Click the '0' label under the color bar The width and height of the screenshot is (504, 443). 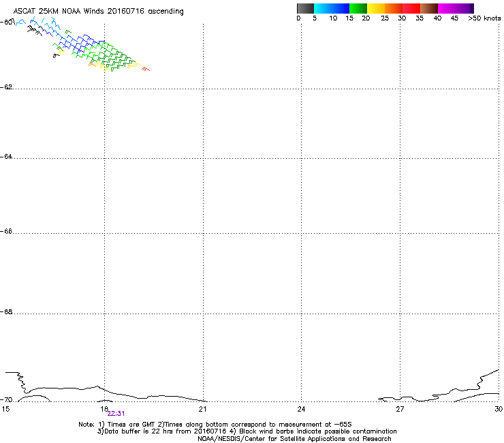coord(298,18)
